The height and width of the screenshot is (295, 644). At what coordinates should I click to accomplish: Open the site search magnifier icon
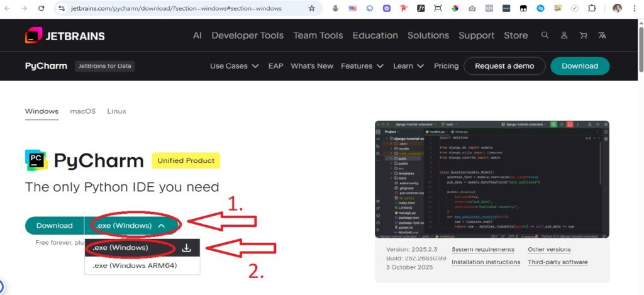(x=545, y=36)
